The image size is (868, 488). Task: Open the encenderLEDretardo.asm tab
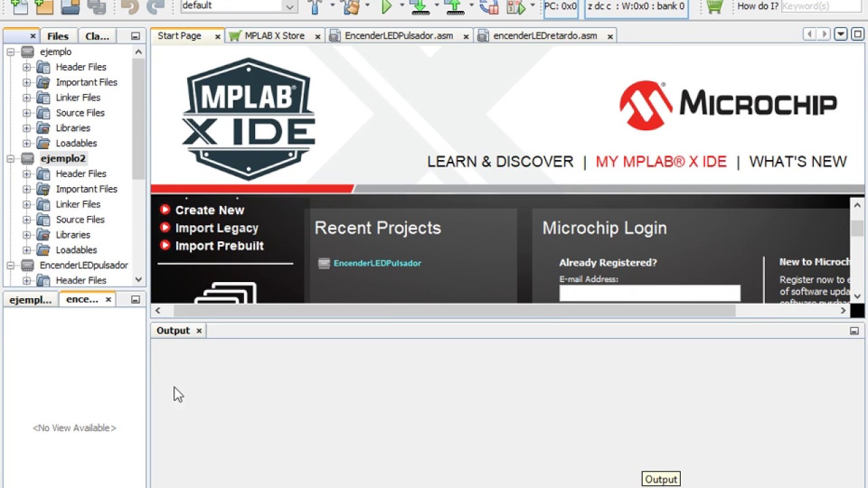(x=545, y=36)
